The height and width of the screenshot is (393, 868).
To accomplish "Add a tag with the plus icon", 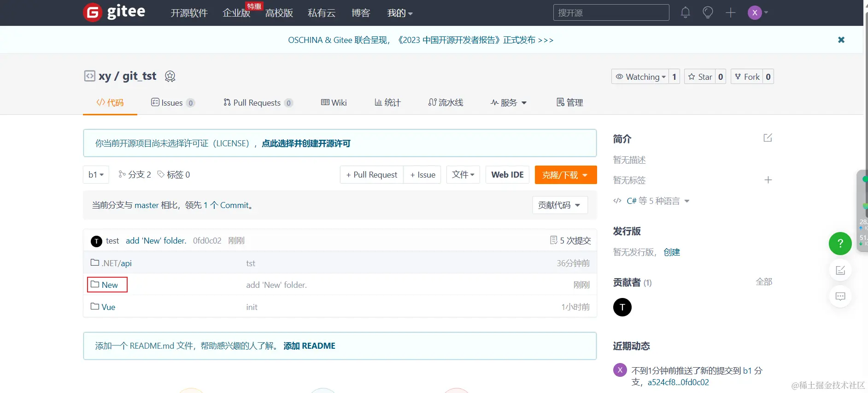I will pos(768,180).
